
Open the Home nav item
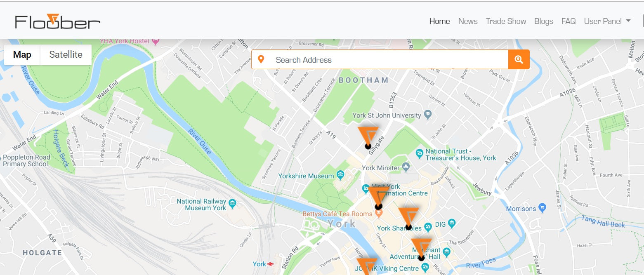coord(439,21)
